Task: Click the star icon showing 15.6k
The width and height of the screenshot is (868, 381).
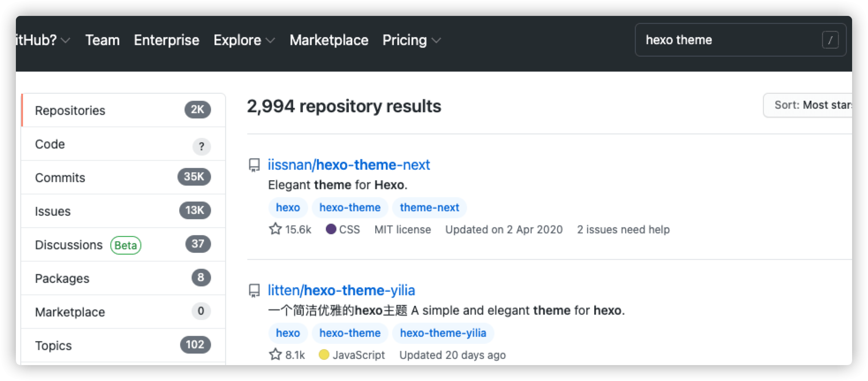Action: [x=275, y=229]
